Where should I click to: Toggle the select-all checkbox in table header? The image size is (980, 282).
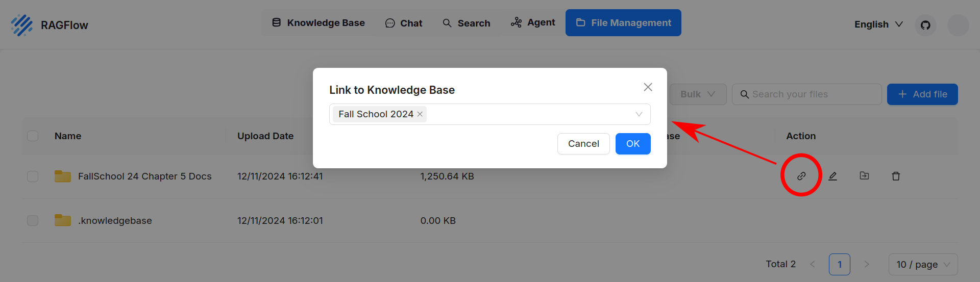pyautogui.click(x=33, y=136)
